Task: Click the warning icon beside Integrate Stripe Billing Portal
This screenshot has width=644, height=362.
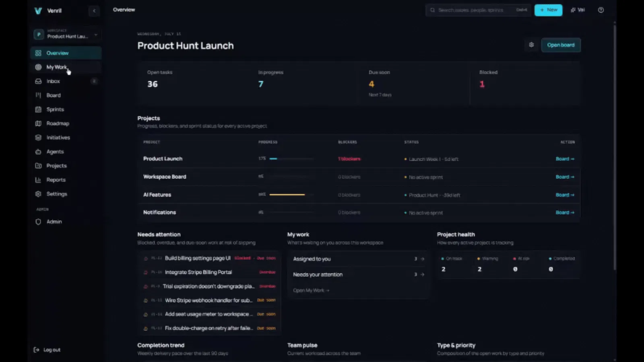Action: click(x=146, y=272)
